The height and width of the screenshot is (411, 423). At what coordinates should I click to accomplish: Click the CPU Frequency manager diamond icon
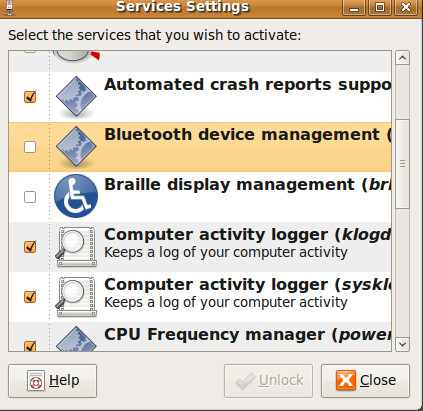[76, 338]
